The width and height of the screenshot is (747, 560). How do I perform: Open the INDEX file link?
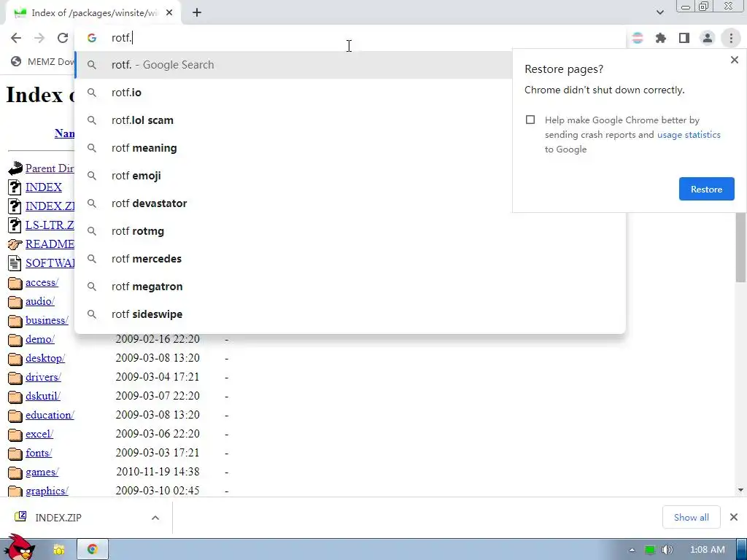pyautogui.click(x=43, y=187)
